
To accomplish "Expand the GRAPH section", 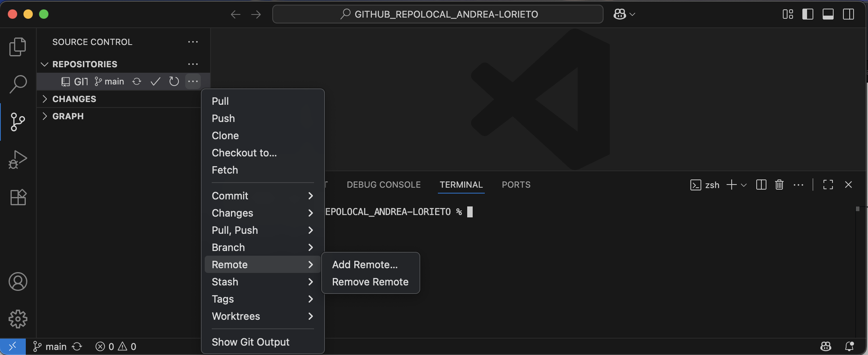I will click(x=68, y=116).
